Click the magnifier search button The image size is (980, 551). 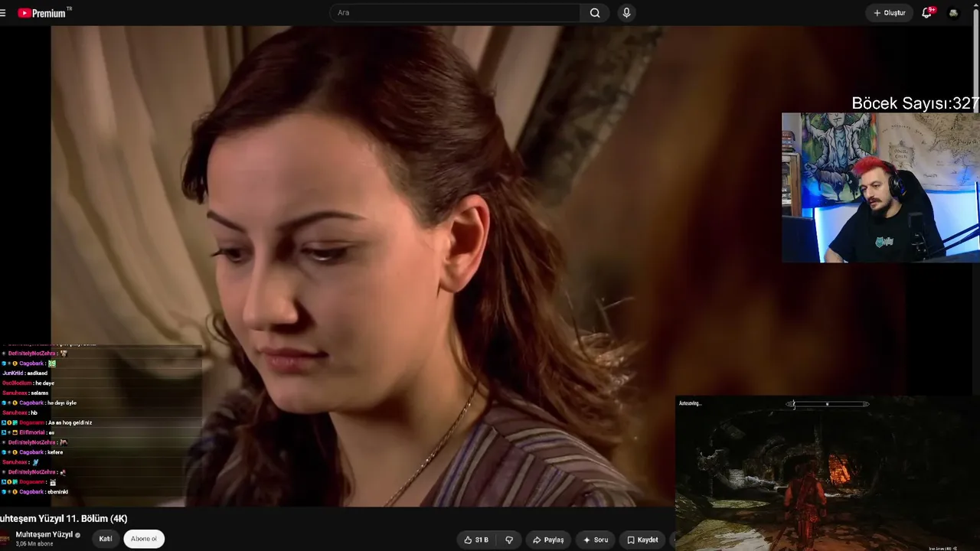[595, 13]
